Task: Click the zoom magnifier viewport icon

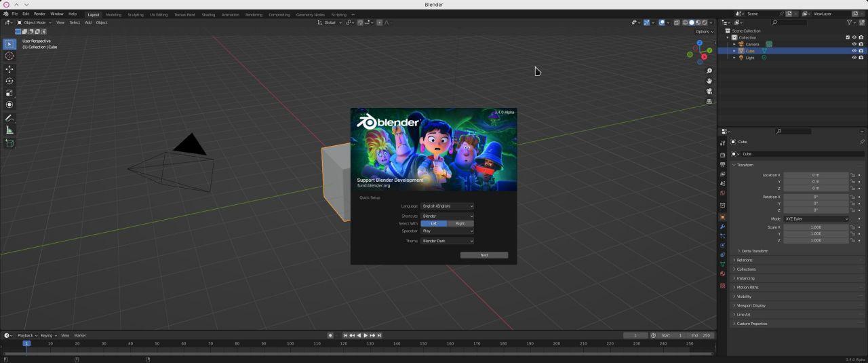Action: (709, 71)
